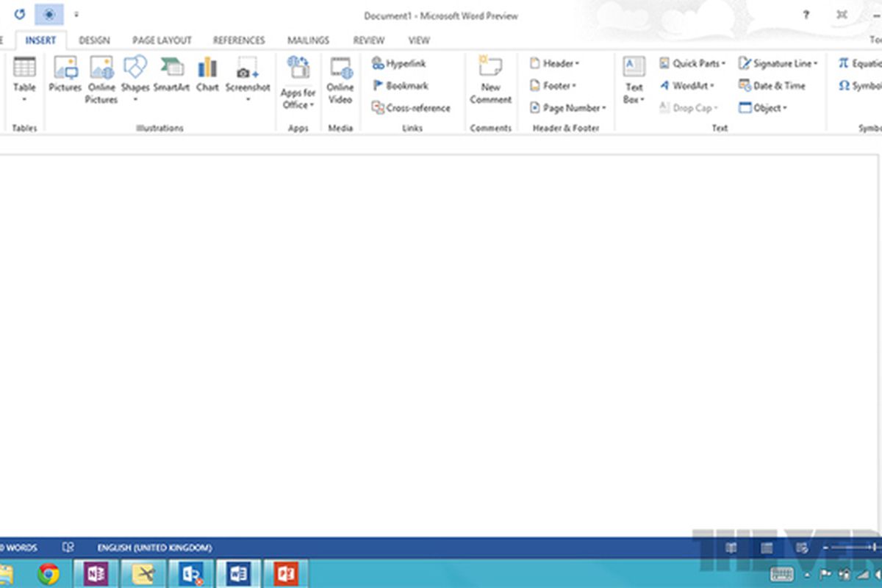882x588 pixels.
Task: Switch to the Design tab
Action: (x=94, y=40)
